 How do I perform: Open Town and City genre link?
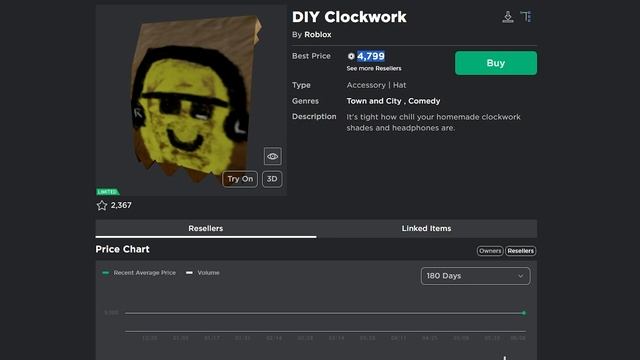point(374,101)
